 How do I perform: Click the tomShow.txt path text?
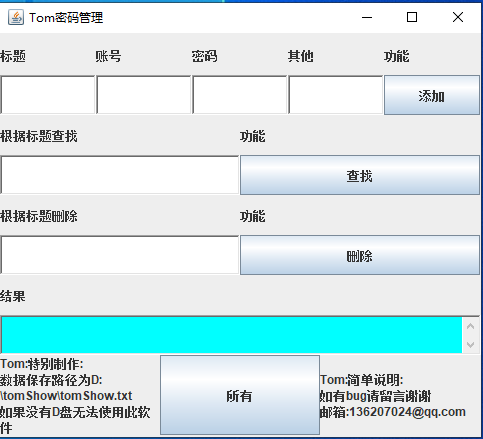pos(66,396)
